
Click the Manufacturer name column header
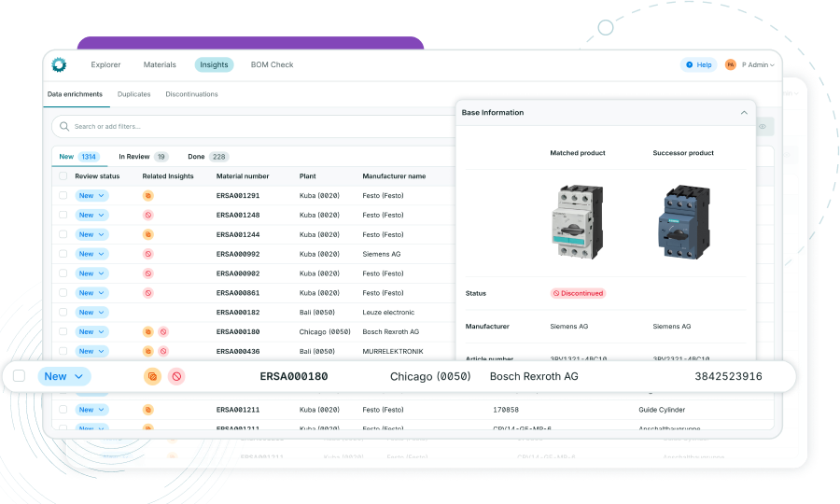pos(394,176)
